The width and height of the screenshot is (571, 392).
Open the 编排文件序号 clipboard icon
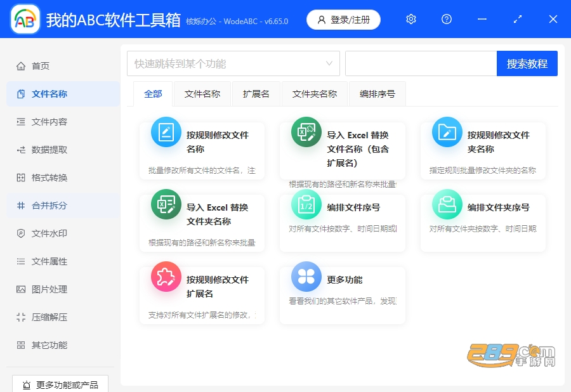306,204
